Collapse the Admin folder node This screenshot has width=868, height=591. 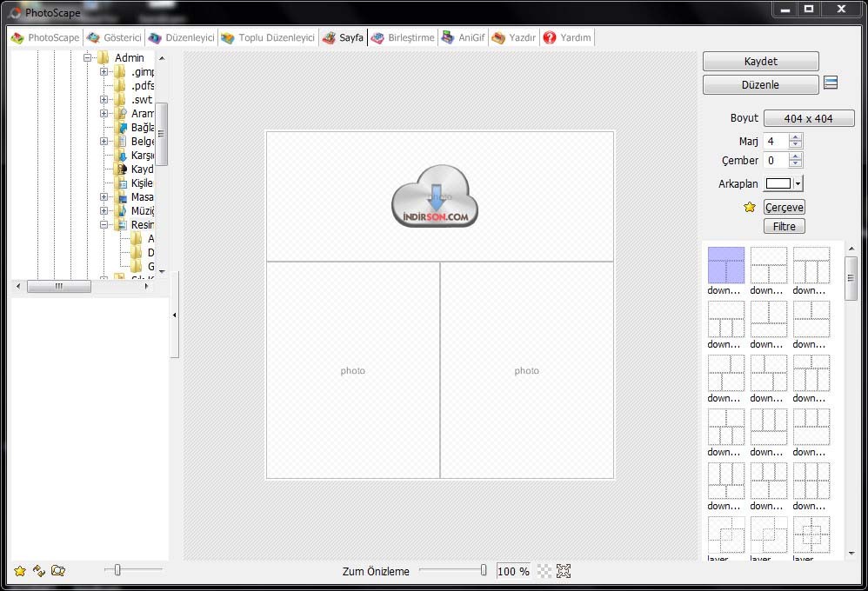tap(87, 57)
